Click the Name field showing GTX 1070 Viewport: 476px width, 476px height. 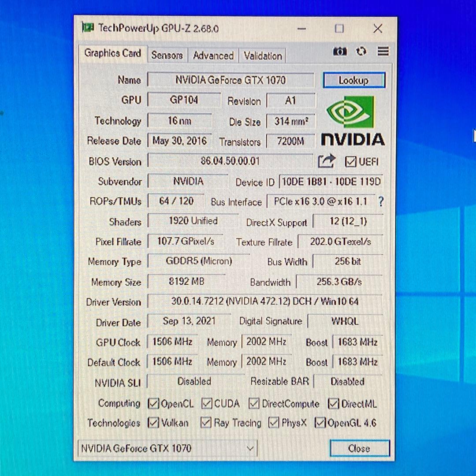pyautogui.click(x=231, y=80)
